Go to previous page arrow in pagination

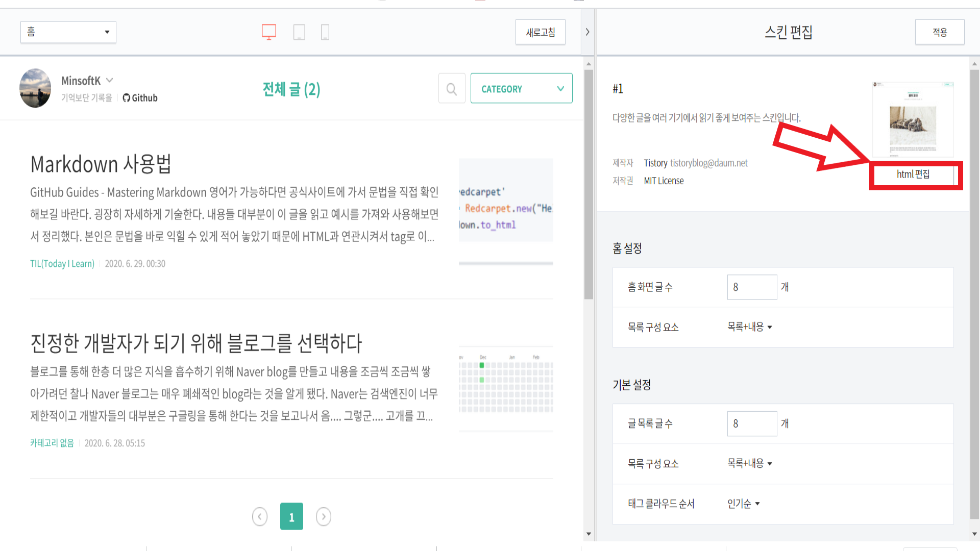tap(260, 516)
